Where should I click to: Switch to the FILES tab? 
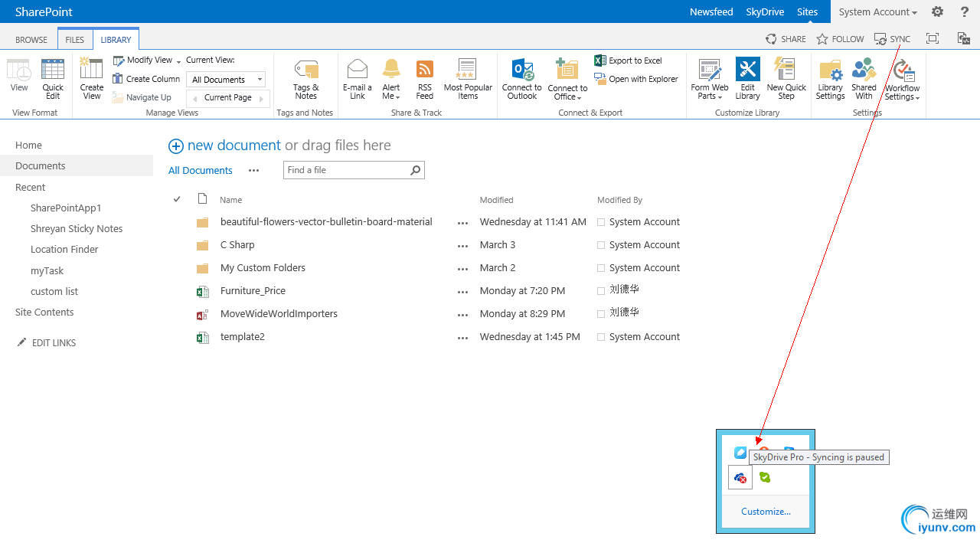(x=75, y=39)
